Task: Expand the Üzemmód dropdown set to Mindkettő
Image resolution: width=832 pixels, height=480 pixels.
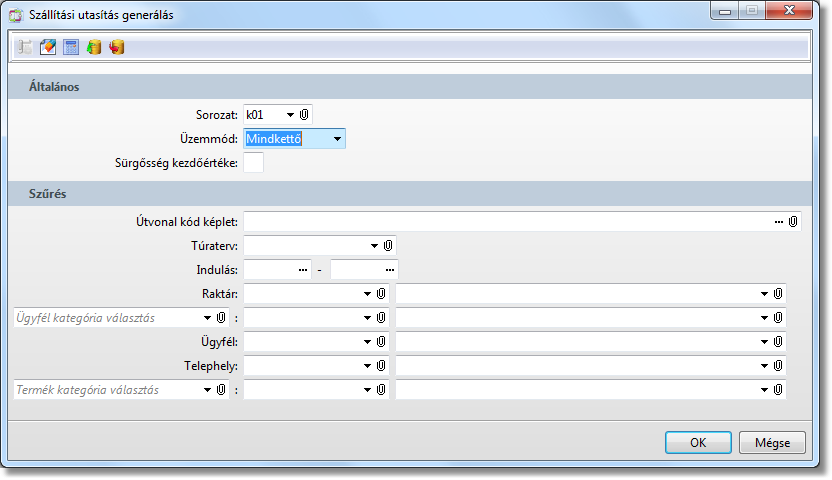Action: (x=337, y=139)
